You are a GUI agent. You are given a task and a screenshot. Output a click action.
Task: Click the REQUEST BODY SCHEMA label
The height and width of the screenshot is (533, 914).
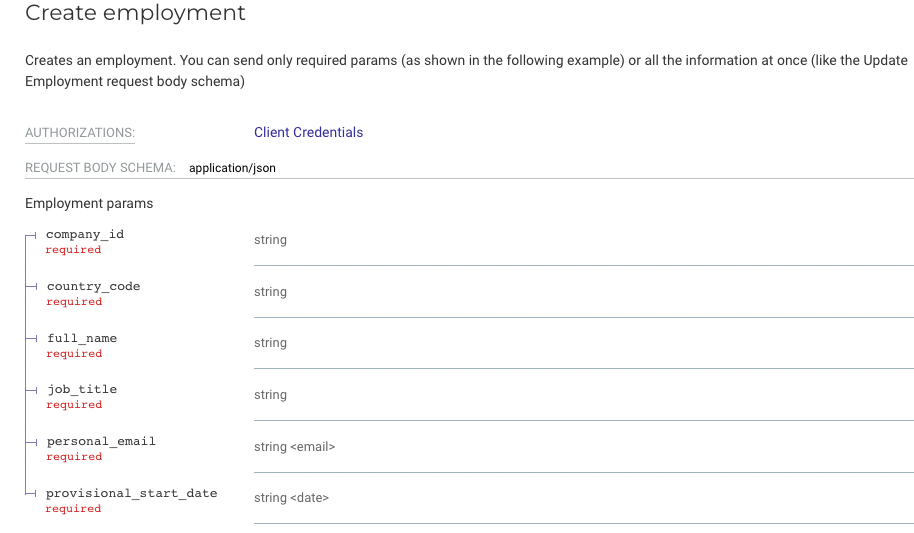[x=100, y=168]
